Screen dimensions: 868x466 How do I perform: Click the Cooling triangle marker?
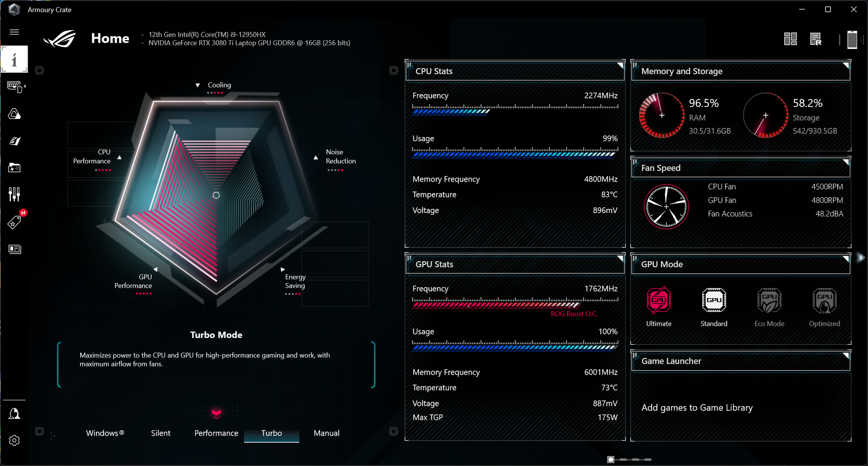tap(198, 85)
